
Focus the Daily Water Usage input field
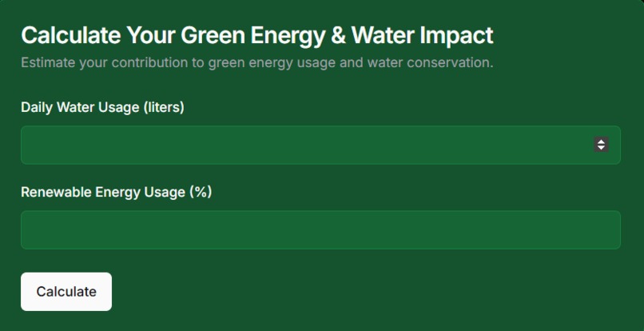coord(320,145)
